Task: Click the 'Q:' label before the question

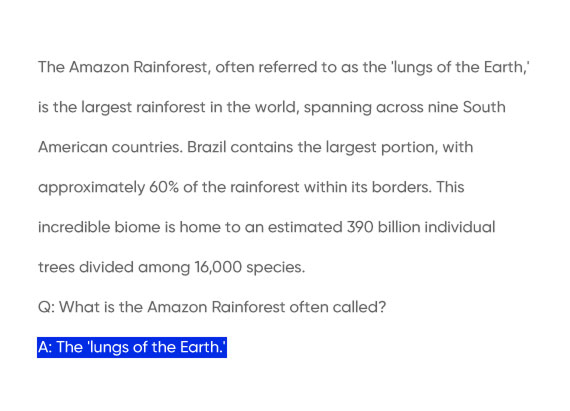Action: point(47,307)
